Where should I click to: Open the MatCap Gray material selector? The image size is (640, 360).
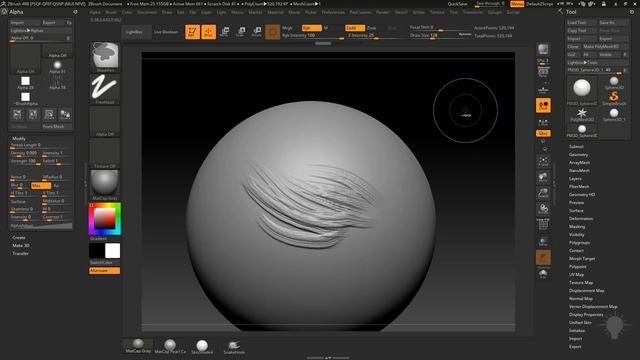click(x=105, y=185)
